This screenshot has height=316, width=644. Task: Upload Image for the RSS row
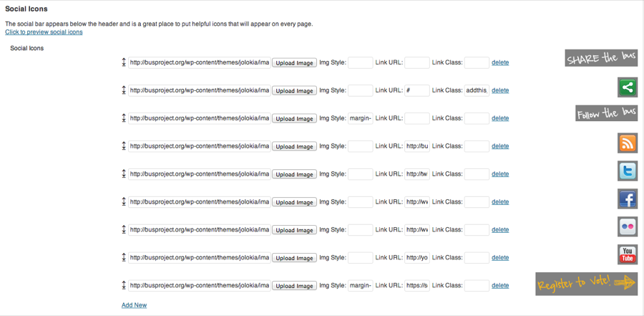(295, 146)
